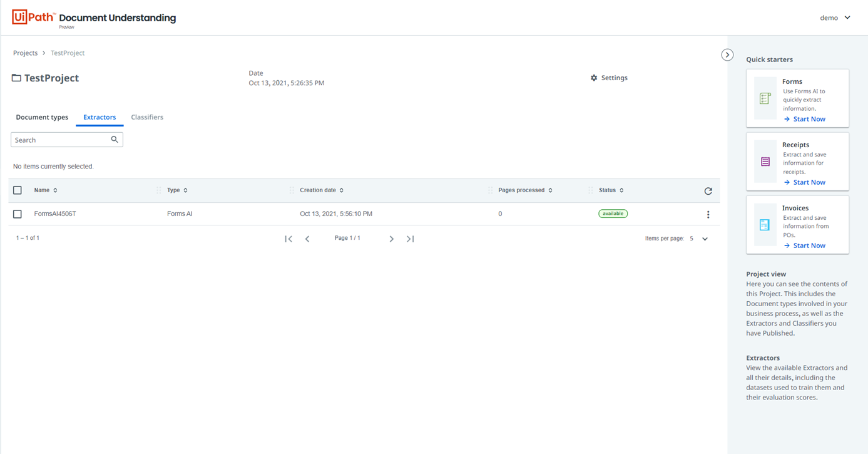
Task: Open the demo account dropdown
Action: click(835, 18)
